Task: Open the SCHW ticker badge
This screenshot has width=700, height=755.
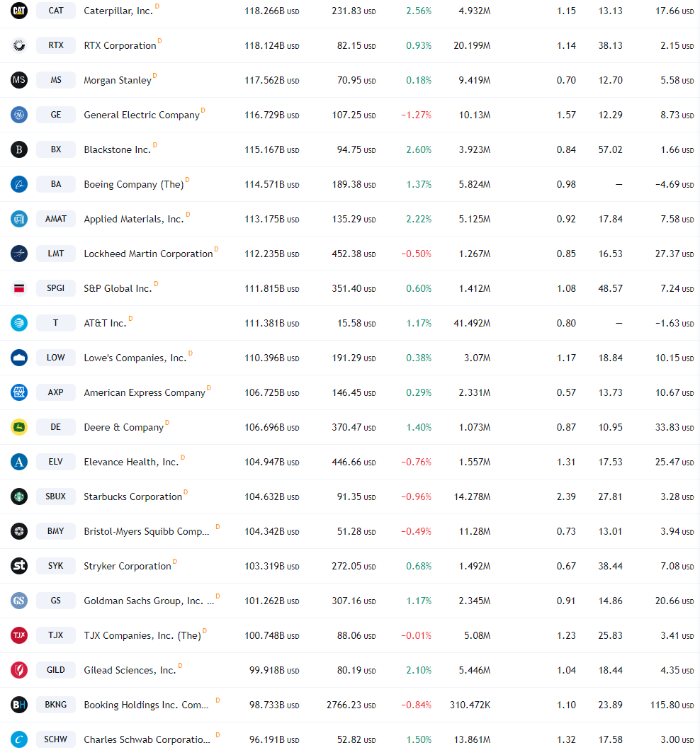Action: point(56,739)
